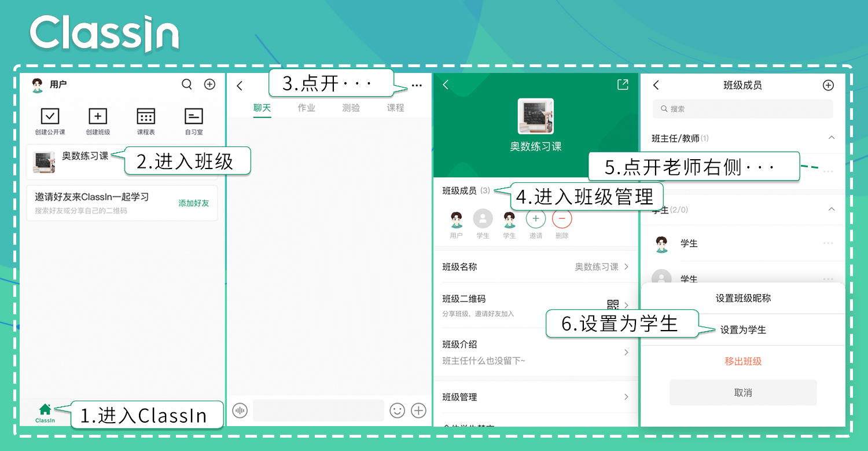
Task: Open the 班级二维码 row
Action: pyautogui.click(x=536, y=305)
